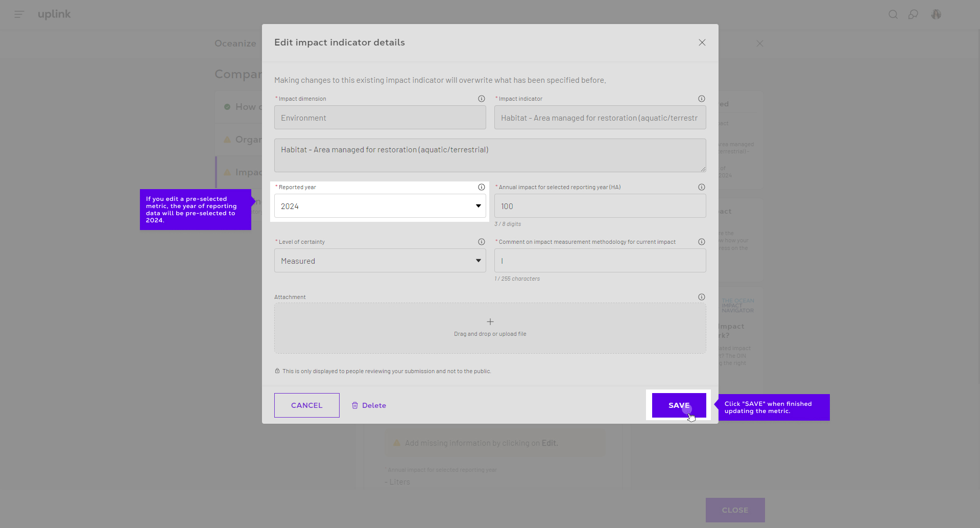980x528 pixels.
Task: Click info icon next to Impact dimension
Action: point(481,99)
